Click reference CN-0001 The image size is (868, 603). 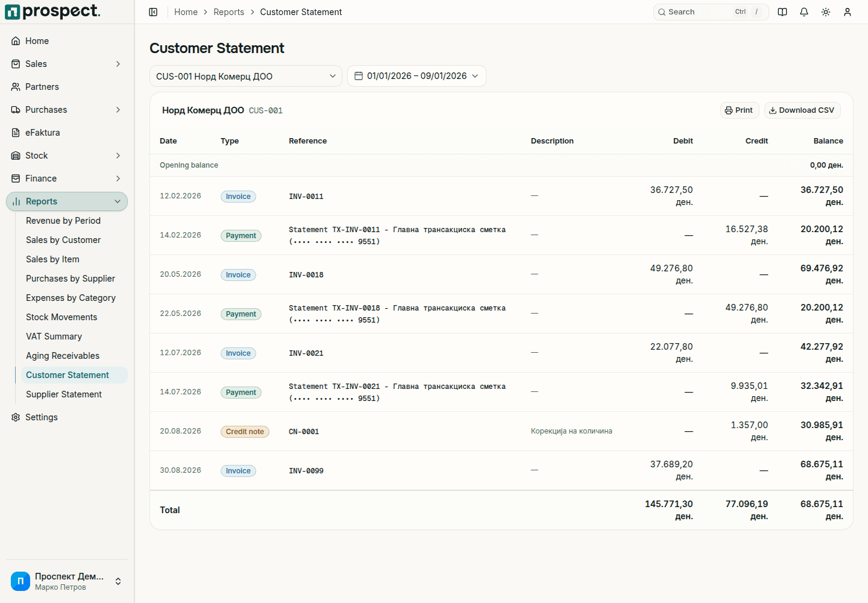(304, 432)
